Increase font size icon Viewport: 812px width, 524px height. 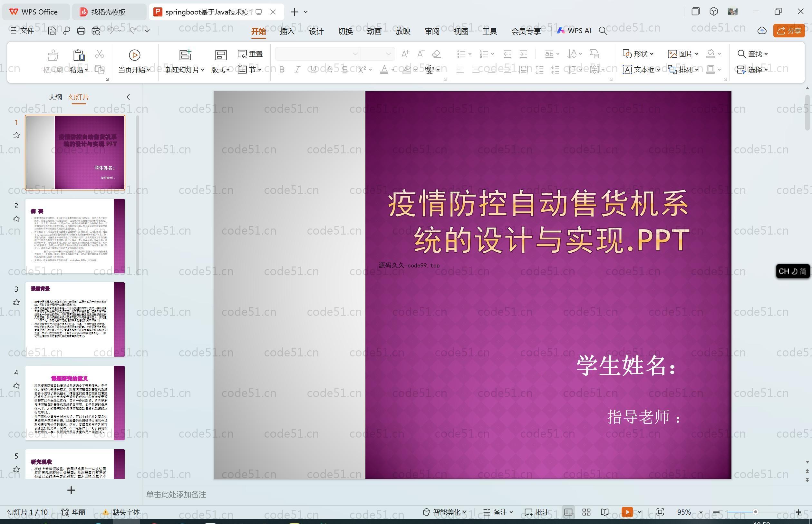pyautogui.click(x=405, y=54)
